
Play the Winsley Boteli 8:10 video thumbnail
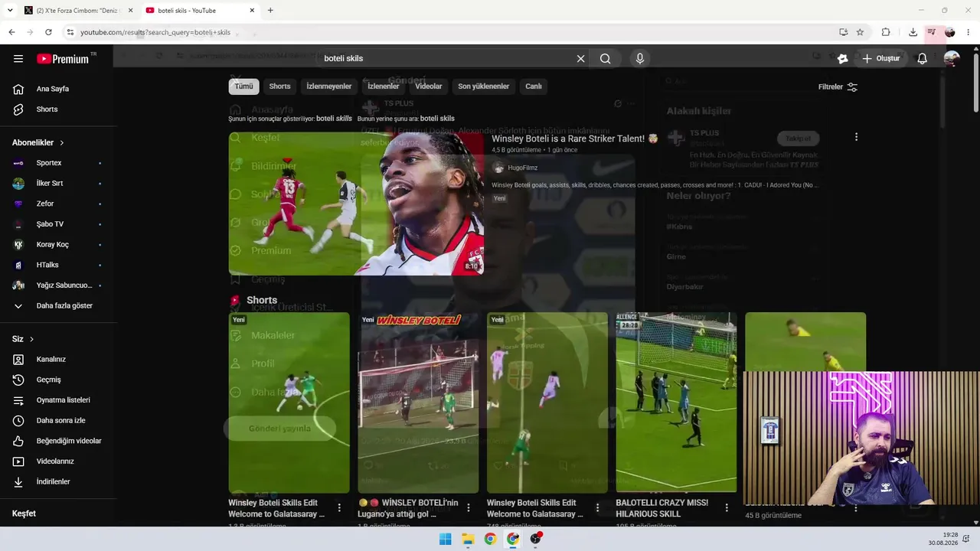click(356, 204)
